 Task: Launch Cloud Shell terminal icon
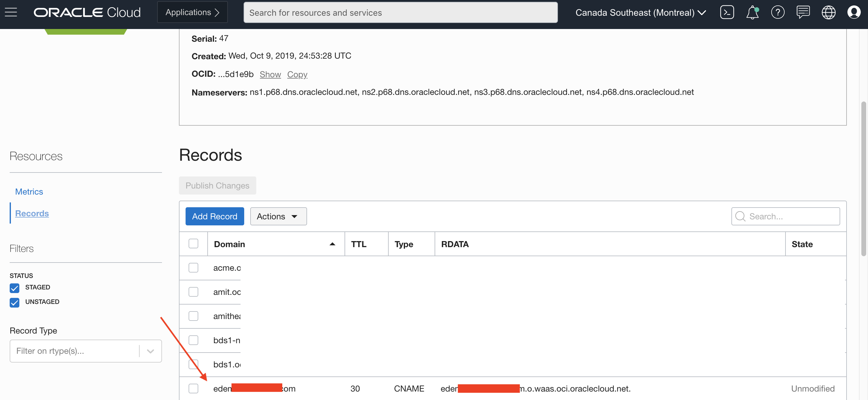click(x=727, y=12)
